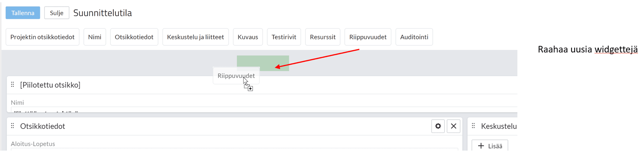Select the Nimi widget chip
The height and width of the screenshot is (162, 644).
coord(95,37)
